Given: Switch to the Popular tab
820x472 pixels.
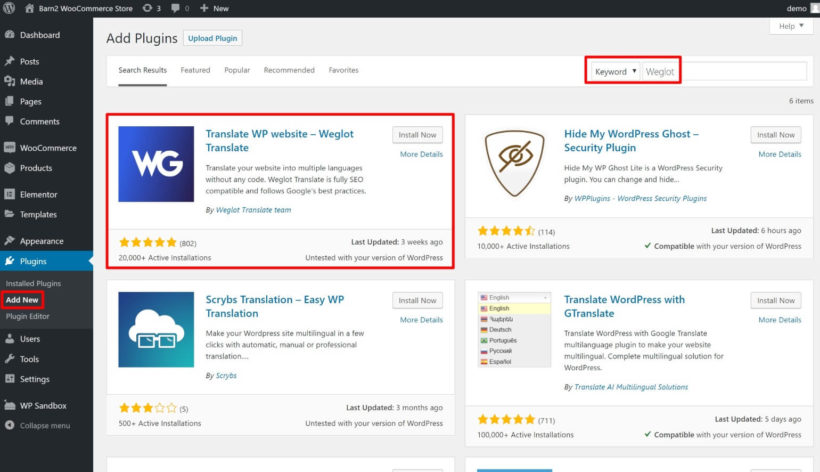Looking at the screenshot, I should [237, 70].
